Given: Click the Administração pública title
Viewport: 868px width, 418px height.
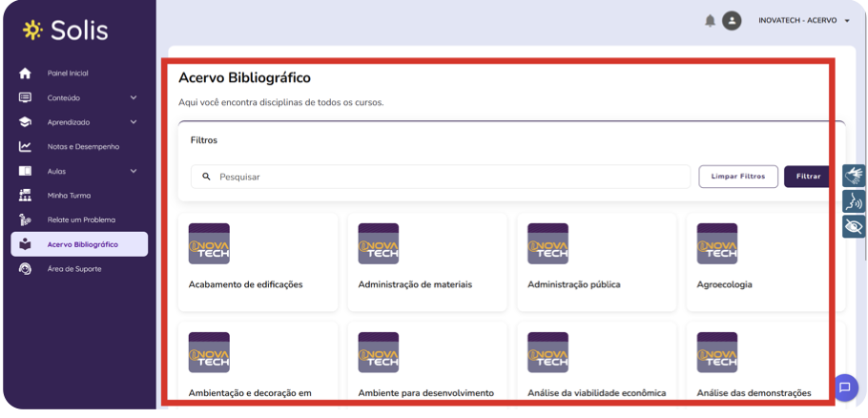Looking at the screenshot, I should (x=574, y=284).
